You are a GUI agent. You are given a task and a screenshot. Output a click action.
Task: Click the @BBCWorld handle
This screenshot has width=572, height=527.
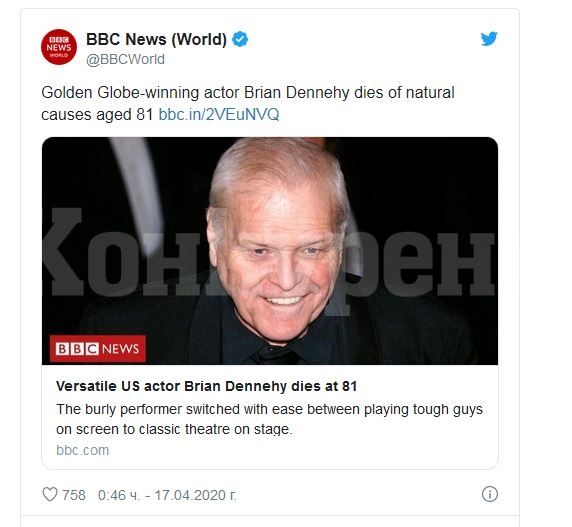click(125, 59)
